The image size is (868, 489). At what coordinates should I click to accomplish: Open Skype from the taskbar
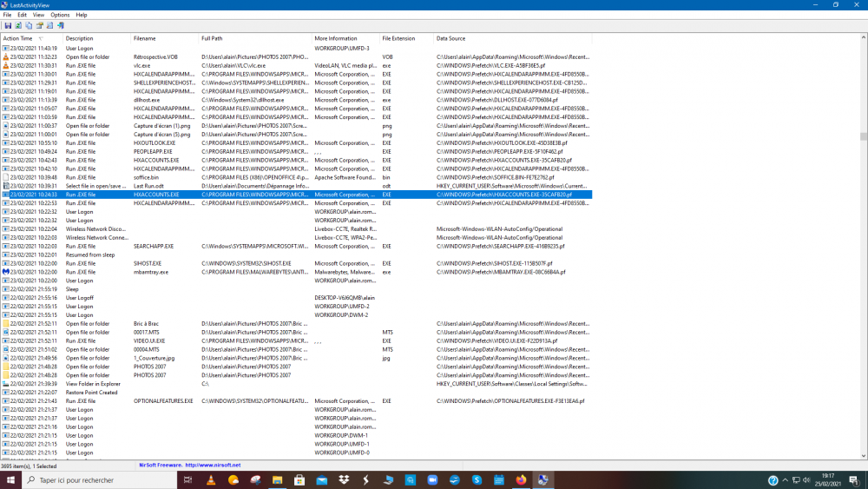click(x=477, y=480)
